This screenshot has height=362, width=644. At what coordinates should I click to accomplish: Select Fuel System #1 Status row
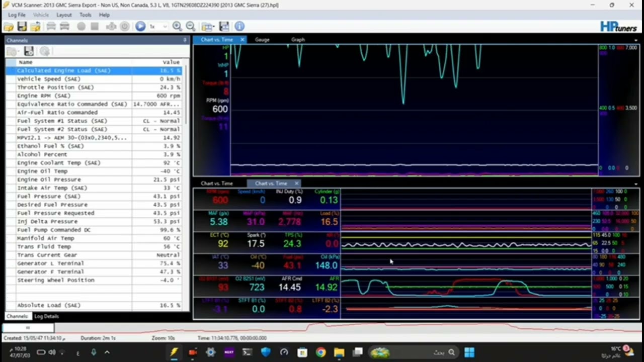(x=94, y=121)
